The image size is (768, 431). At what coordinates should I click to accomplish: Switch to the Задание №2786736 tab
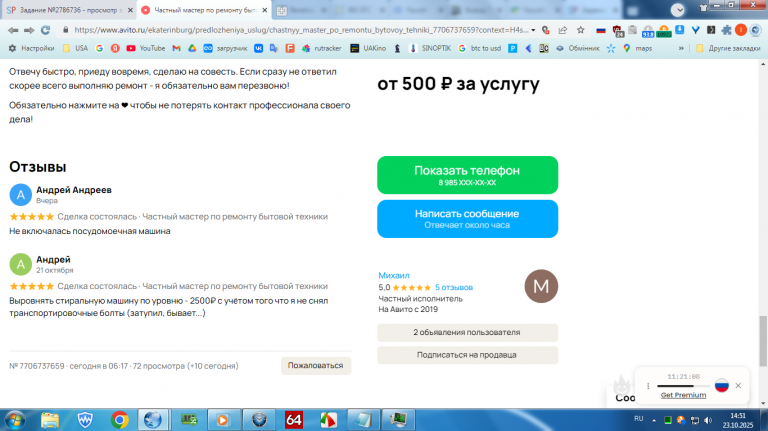pos(66,10)
